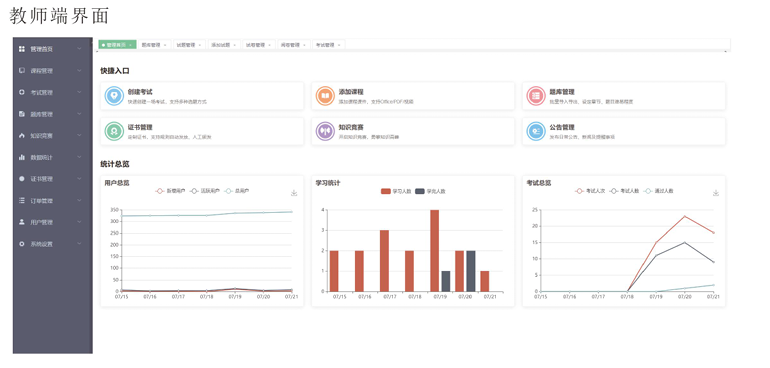Open the green 证书管理 badge icon
The width and height of the screenshot is (770, 368).
click(x=114, y=131)
